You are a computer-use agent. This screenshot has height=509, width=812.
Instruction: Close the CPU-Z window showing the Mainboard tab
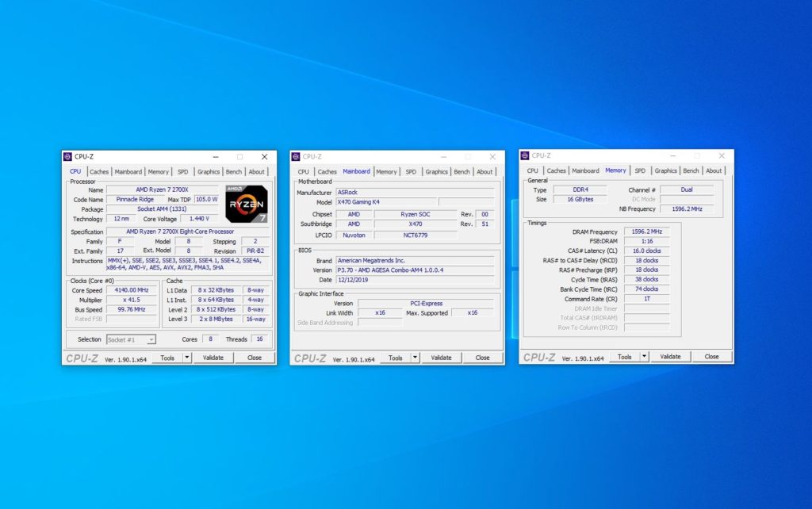(492, 157)
